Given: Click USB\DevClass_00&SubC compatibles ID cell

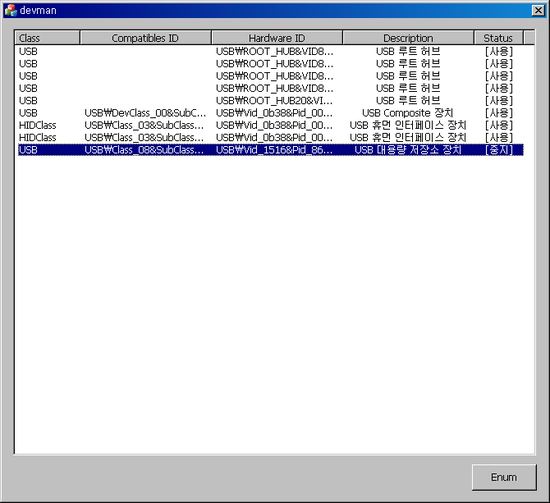Looking at the screenshot, I should (x=145, y=113).
